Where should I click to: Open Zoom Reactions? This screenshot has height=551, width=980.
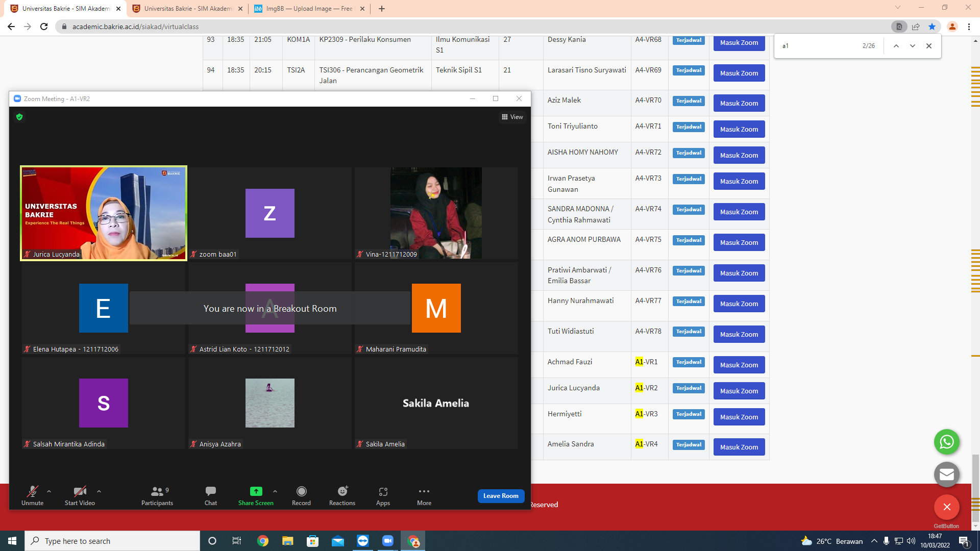pos(342,495)
